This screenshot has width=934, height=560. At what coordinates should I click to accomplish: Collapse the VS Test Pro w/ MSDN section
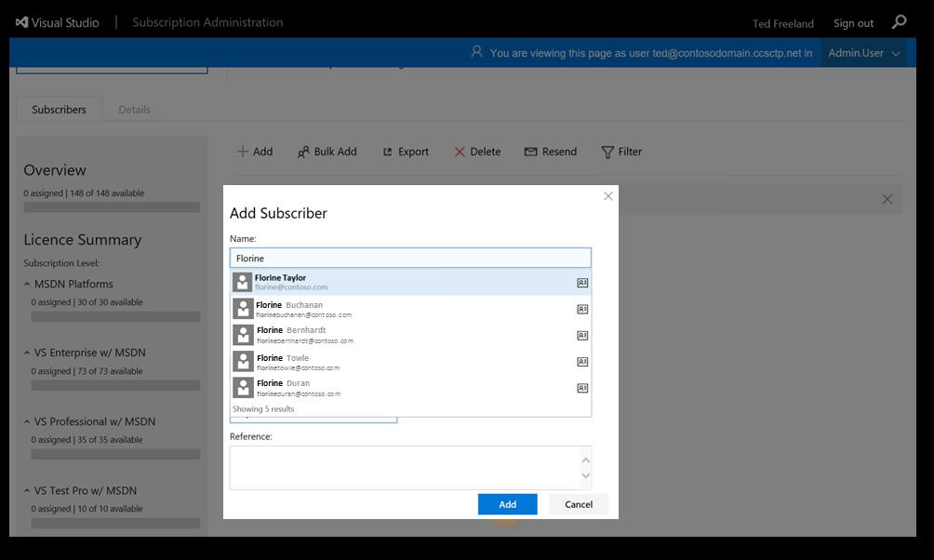[x=27, y=491]
